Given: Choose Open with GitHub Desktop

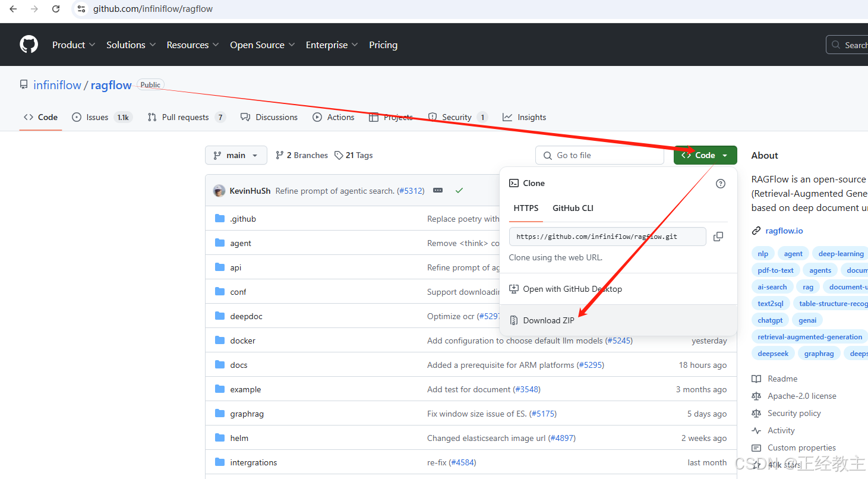Looking at the screenshot, I should [618, 289].
